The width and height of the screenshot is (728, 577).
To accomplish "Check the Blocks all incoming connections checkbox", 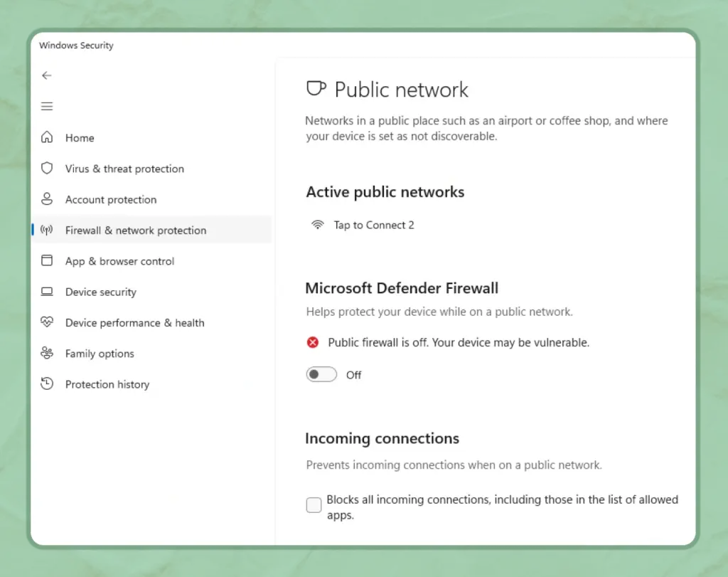I will click(314, 505).
